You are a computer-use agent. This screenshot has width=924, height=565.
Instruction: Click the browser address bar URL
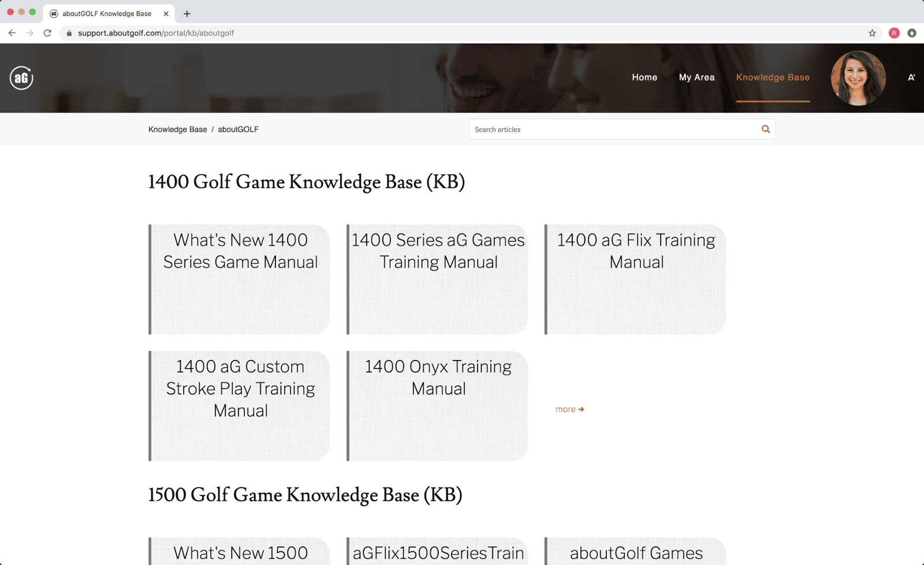pos(156,33)
